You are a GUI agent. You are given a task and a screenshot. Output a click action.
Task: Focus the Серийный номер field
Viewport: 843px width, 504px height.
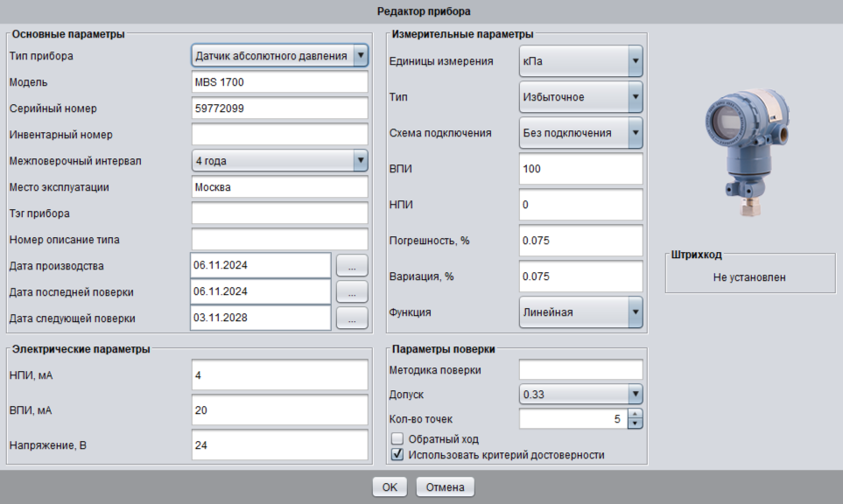pos(279,108)
